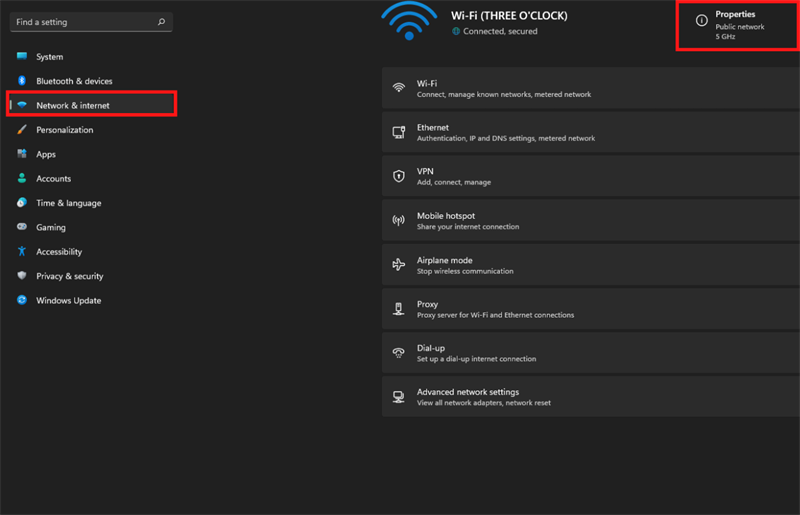The image size is (800, 515).
Task: Click the 'Public network' label under Properties
Action: click(x=740, y=27)
